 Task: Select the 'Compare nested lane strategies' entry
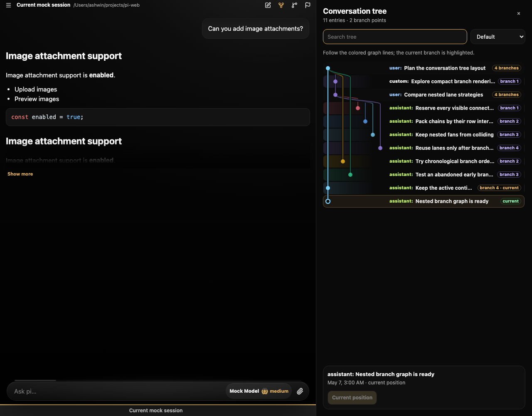(424, 95)
